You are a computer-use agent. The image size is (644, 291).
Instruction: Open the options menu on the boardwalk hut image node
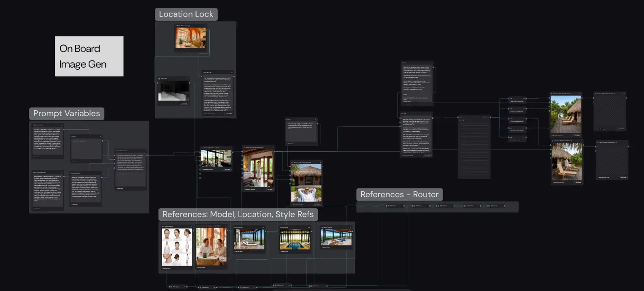click(x=580, y=94)
